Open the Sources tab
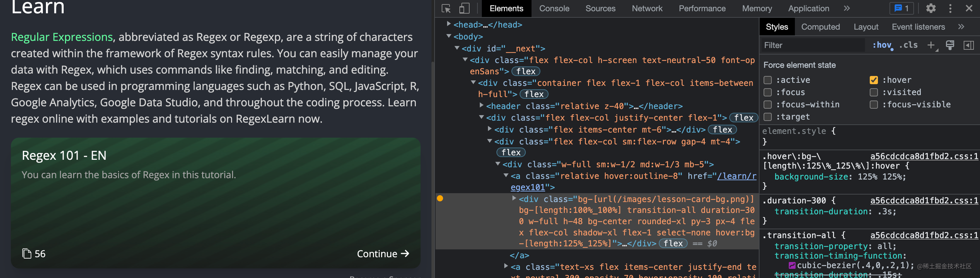Image resolution: width=980 pixels, height=278 pixels. pos(600,9)
